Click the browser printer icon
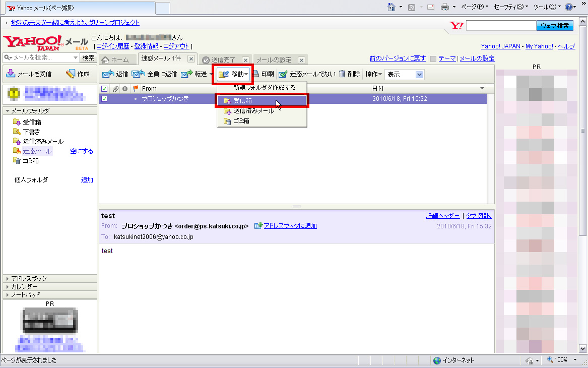The image size is (588, 368). pyautogui.click(x=445, y=7)
